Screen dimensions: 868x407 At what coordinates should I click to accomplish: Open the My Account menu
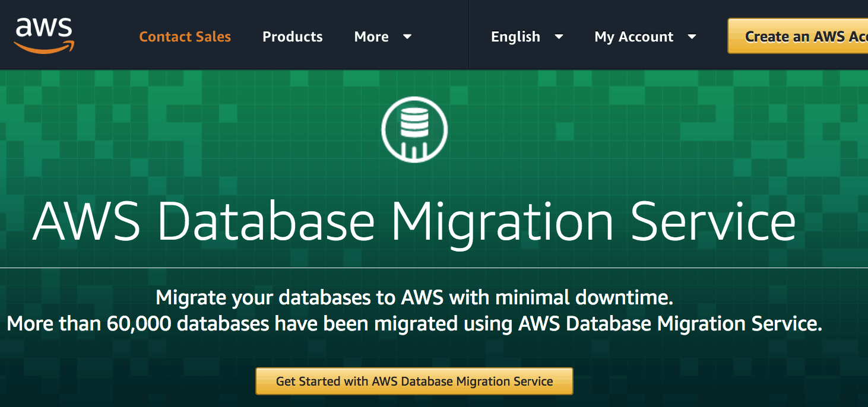click(x=633, y=37)
